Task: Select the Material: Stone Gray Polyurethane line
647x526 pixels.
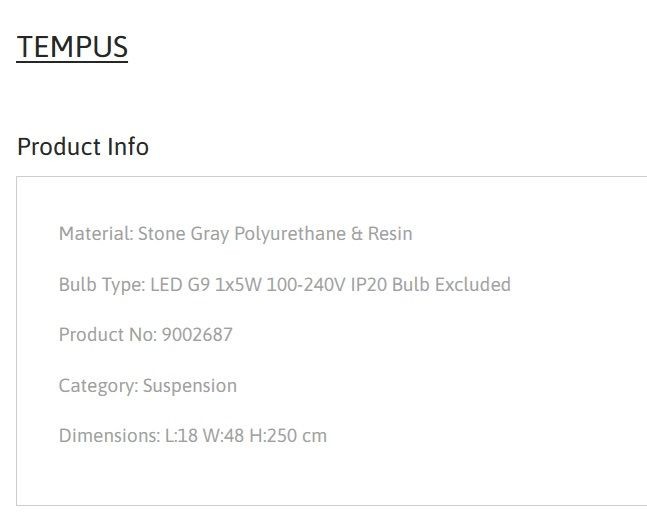Action: pyautogui.click(x=236, y=234)
